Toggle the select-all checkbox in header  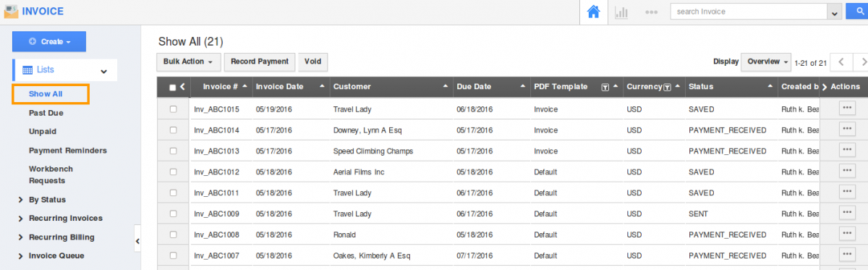point(172,87)
